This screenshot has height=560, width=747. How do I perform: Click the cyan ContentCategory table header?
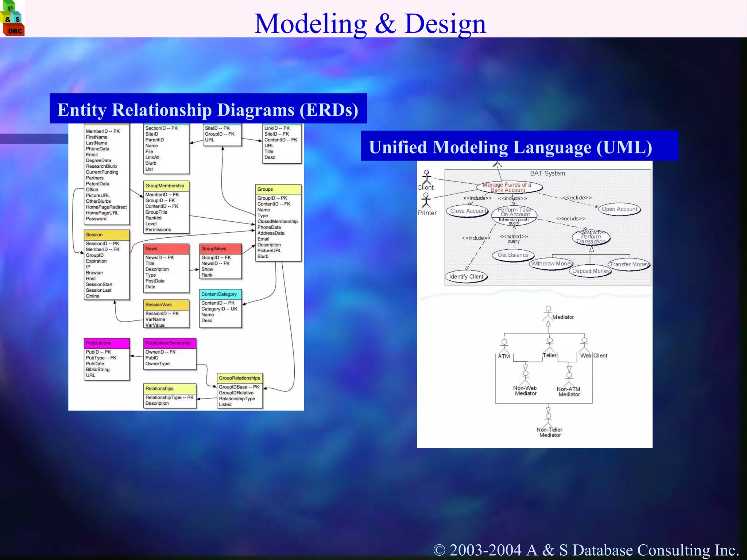(x=220, y=294)
